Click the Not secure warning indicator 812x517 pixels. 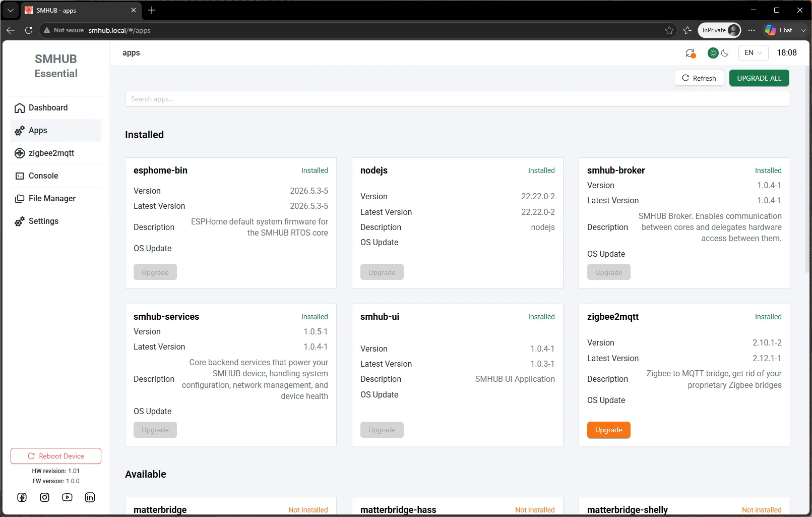tap(64, 30)
